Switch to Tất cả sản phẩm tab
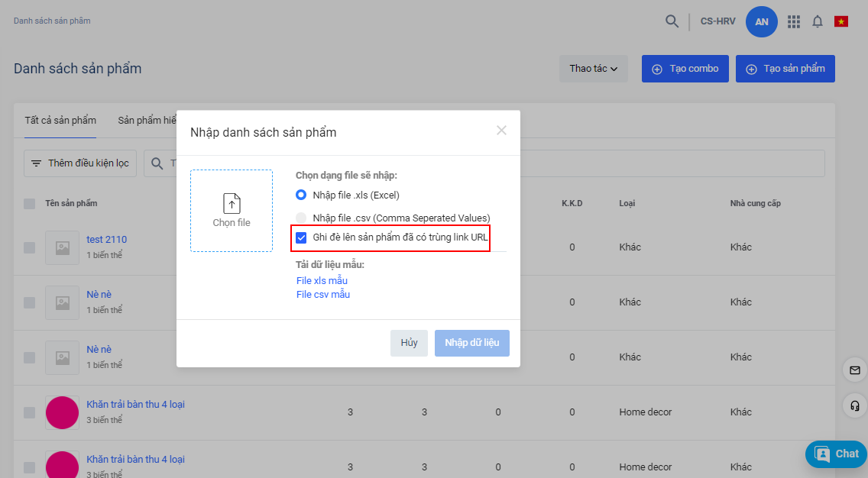Image resolution: width=868 pixels, height=478 pixels. (x=60, y=121)
